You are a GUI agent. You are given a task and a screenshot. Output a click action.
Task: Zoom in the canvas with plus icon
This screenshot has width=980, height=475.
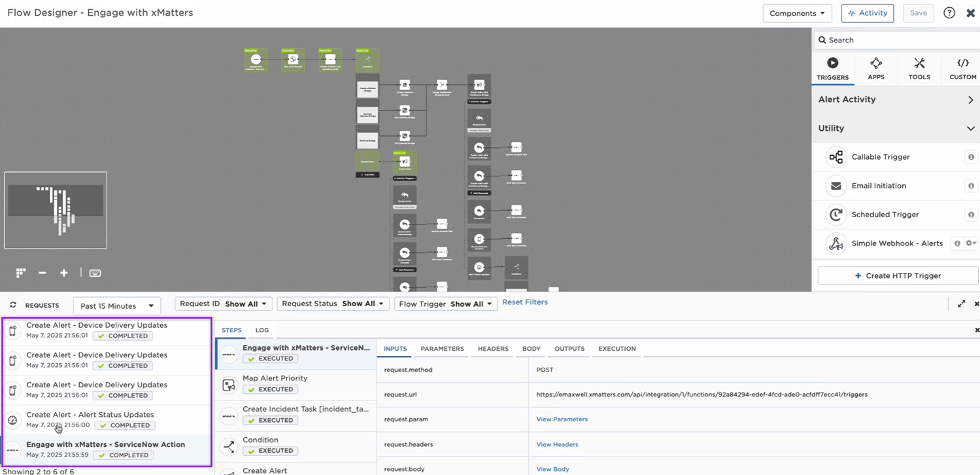pyautogui.click(x=64, y=273)
